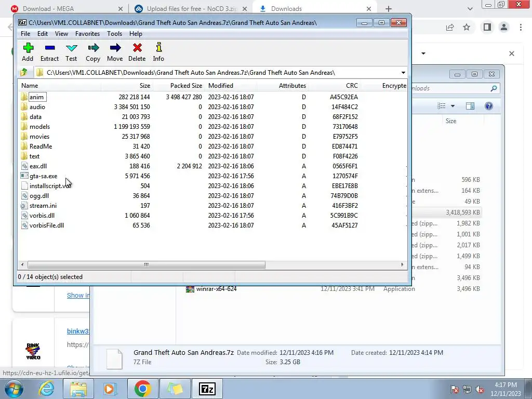Select the anim folder icon
The height and width of the screenshot is (399, 532).
tap(24, 97)
